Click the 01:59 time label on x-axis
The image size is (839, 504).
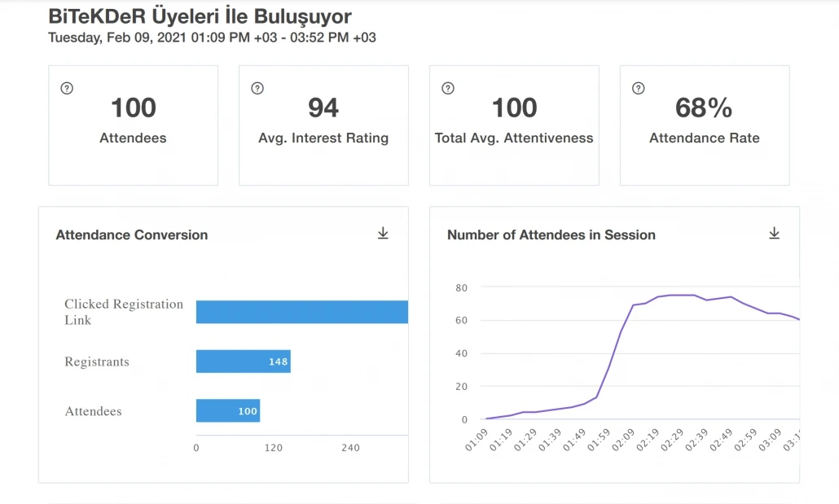click(x=598, y=441)
